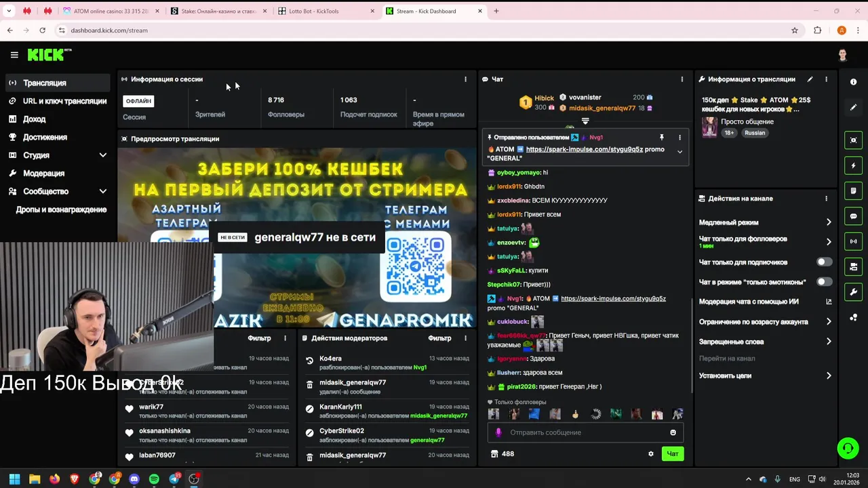Switch to ATOM online casino browser tab
The image size is (868, 488).
111,11
